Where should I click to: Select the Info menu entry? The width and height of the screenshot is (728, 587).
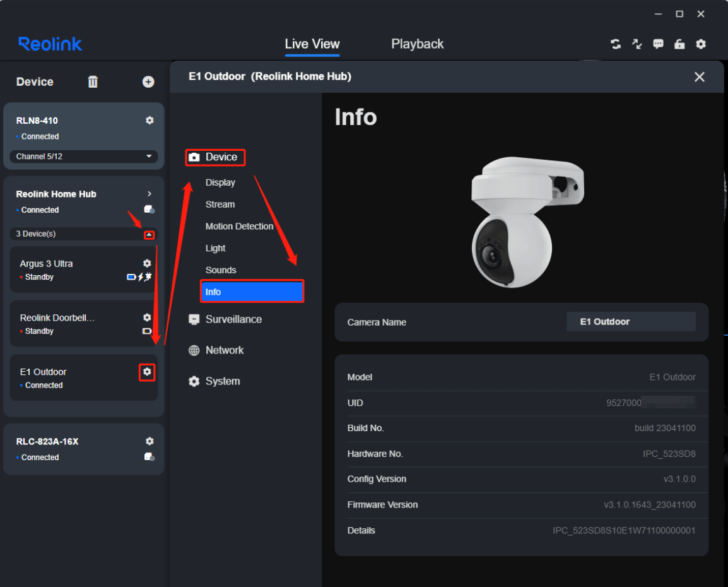(x=252, y=292)
